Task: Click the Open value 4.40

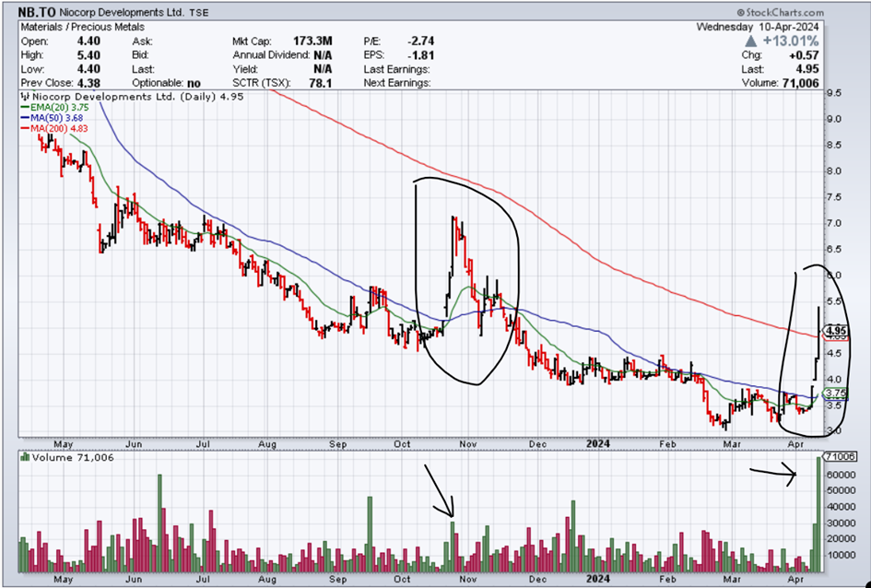Action: [88, 41]
